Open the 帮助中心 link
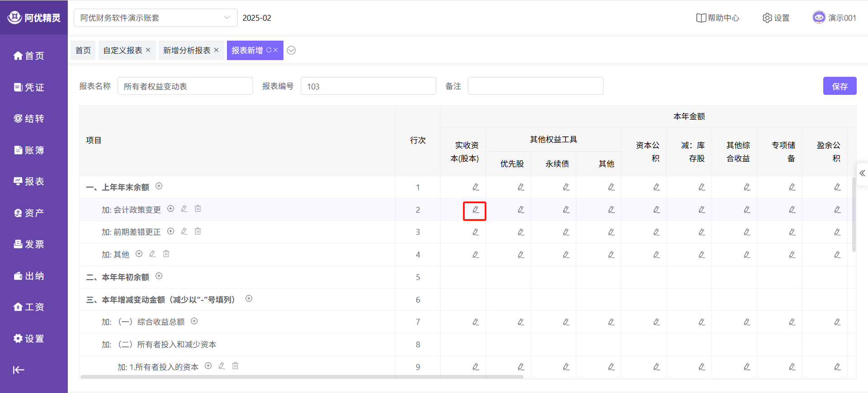The width and height of the screenshot is (868, 393). pyautogui.click(x=718, y=18)
